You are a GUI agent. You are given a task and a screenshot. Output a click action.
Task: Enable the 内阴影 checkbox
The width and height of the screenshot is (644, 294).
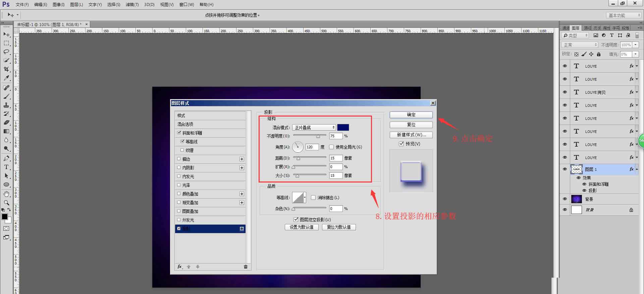[x=179, y=167]
